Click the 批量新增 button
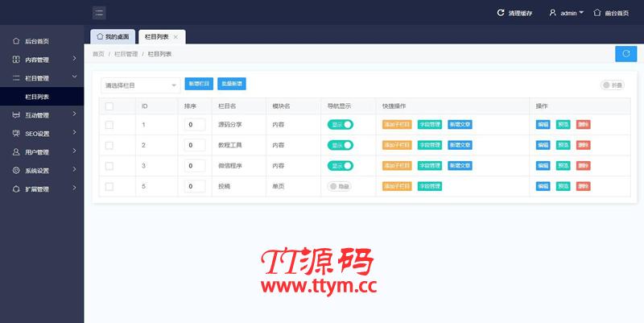Screen dimensions: 644x323 tap(232, 84)
